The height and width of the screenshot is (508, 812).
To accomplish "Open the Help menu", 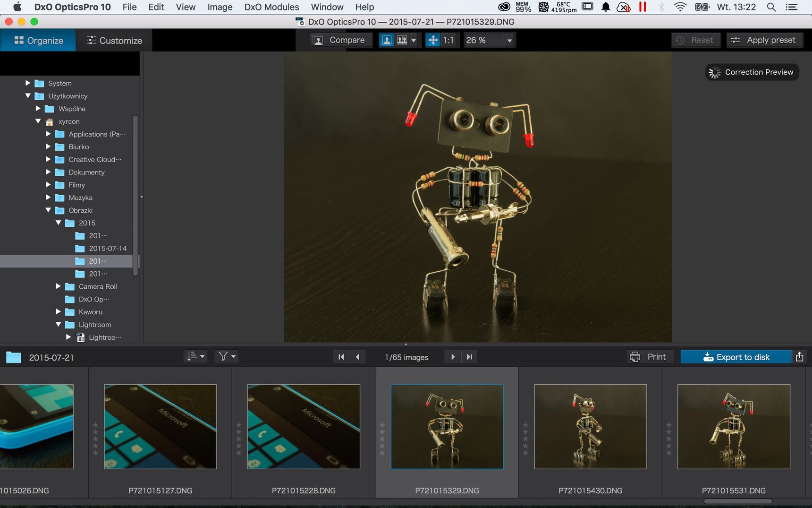I will tap(364, 7).
